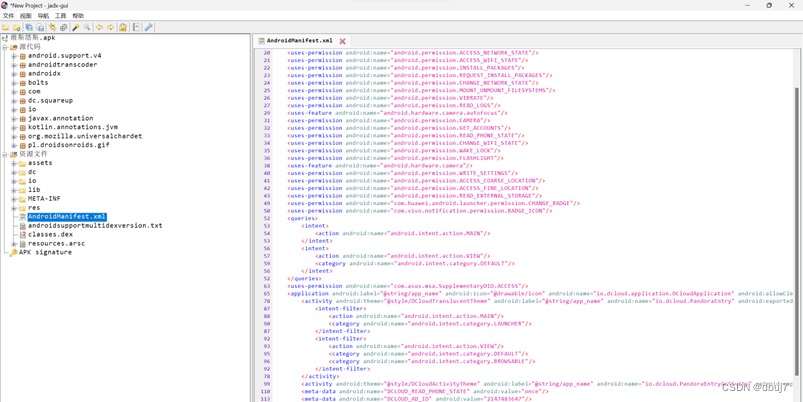Open the 导航 menu

[x=43, y=16]
